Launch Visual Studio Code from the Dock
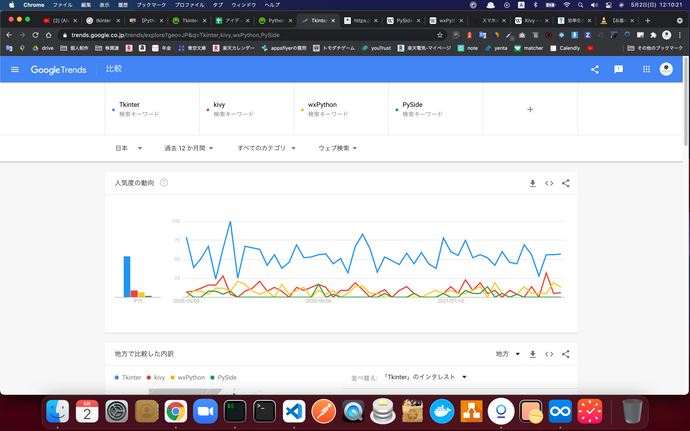Viewport: 690px width, 431px height. coord(294,412)
